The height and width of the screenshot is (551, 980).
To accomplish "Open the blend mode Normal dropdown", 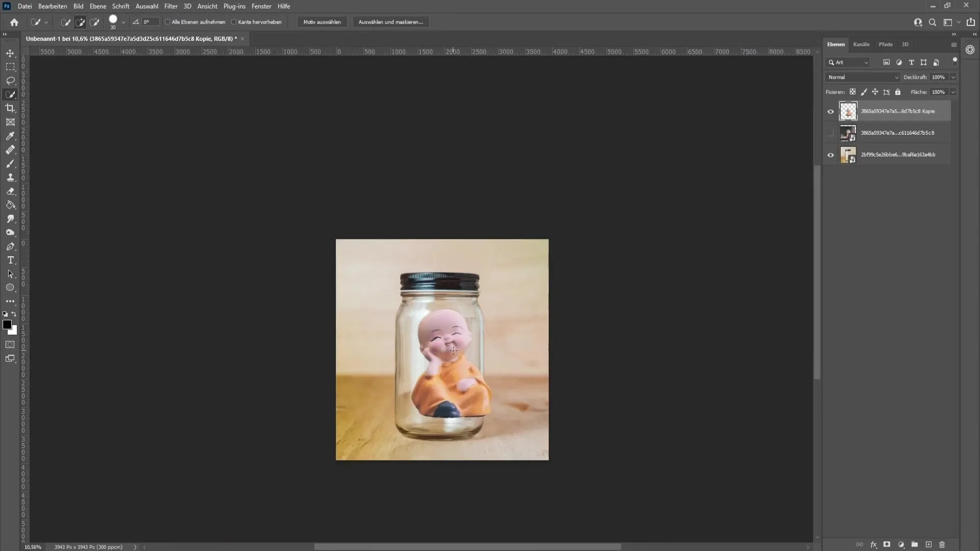I will [x=863, y=77].
